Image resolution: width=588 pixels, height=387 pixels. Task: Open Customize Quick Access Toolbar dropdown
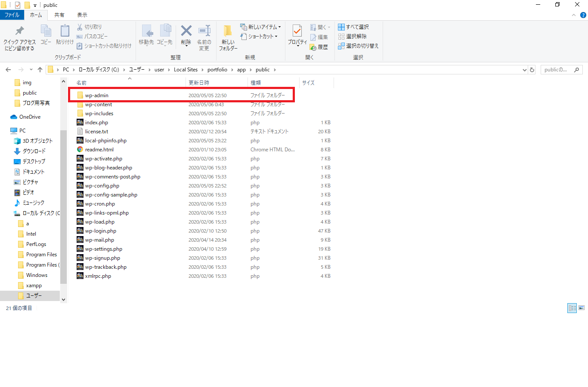click(x=35, y=6)
